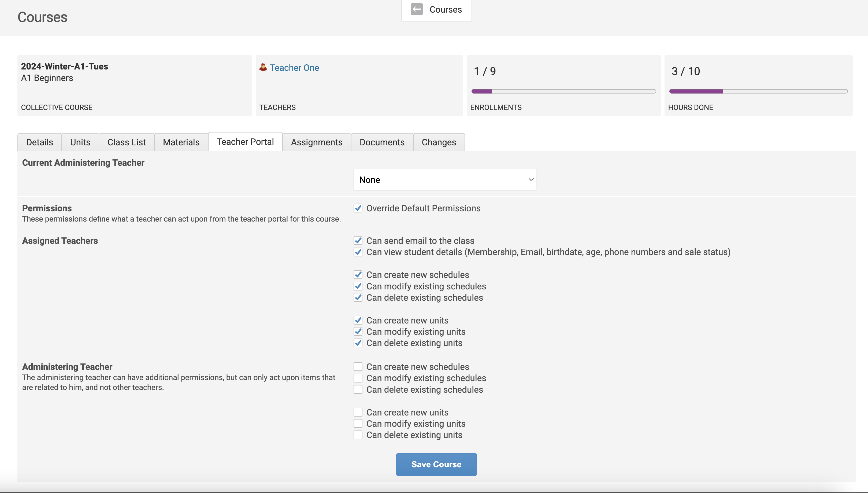Click the Hours Done progress bar

(758, 91)
